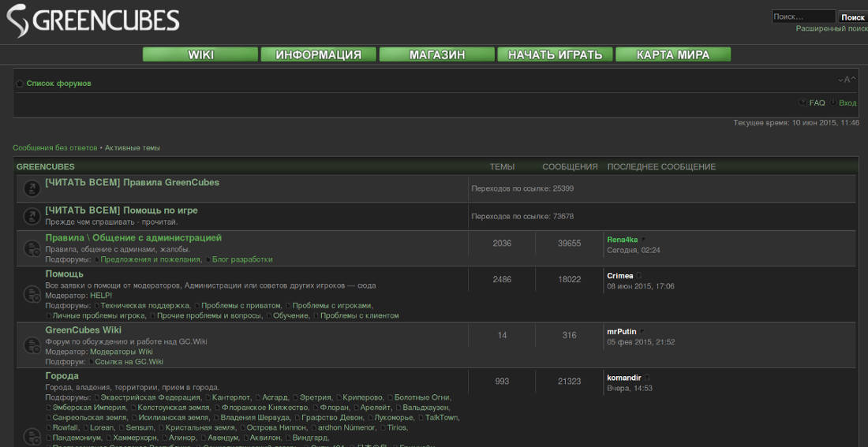This screenshot has width=868, height=447.
Task: Open the Список форумов breadcrumb link
Action: (x=58, y=84)
